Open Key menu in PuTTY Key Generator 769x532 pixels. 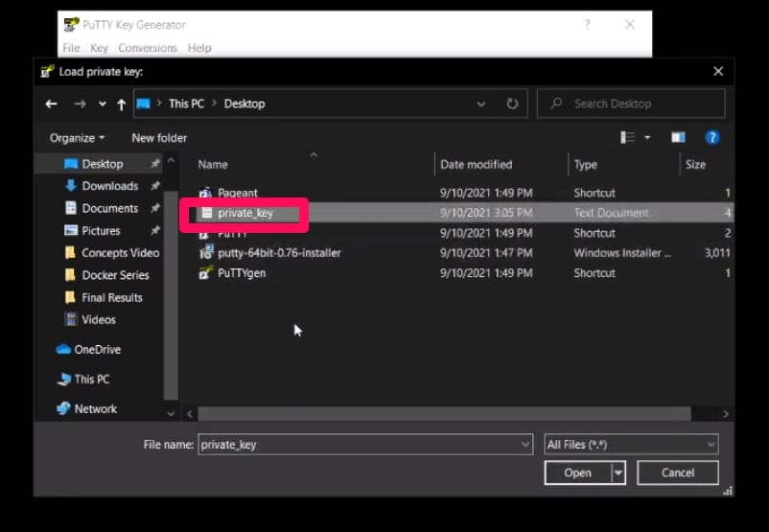click(x=99, y=48)
